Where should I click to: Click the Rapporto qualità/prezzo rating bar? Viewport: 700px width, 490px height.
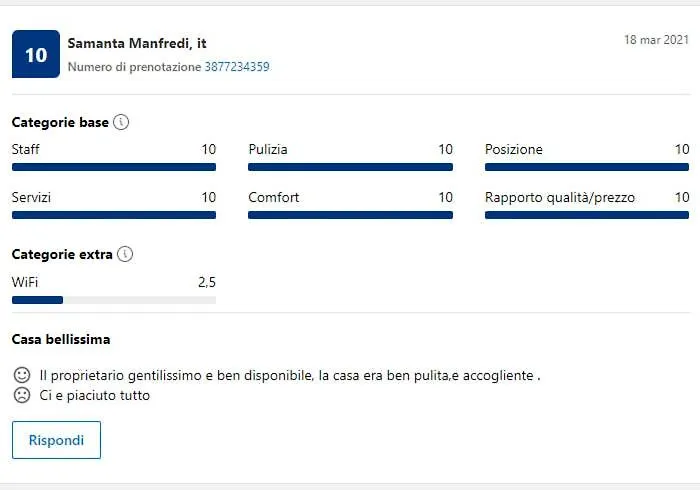click(587, 215)
